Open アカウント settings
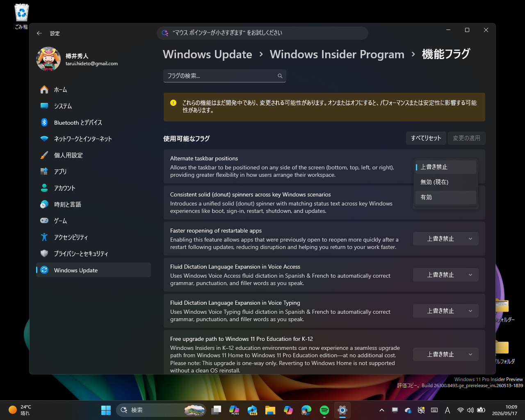The width and height of the screenshot is (525, 420). click(x=94, y=188)
